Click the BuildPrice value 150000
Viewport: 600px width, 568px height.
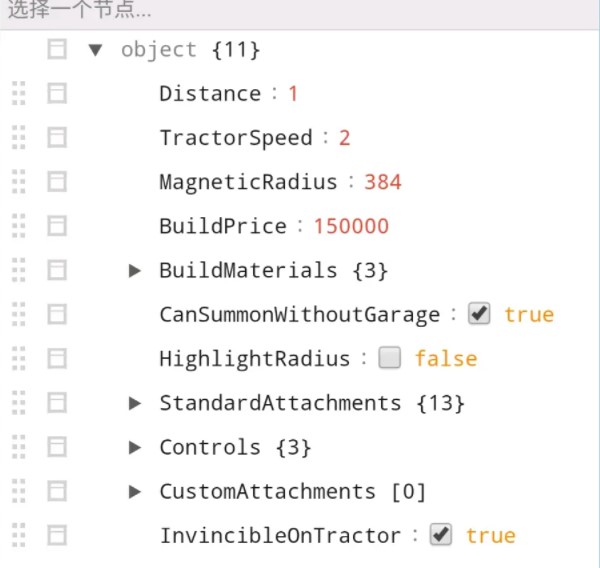pos(351,226)
